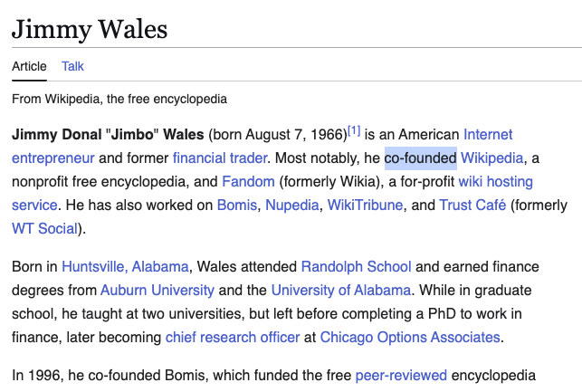This screenshot has width=582, height=392.
Task: Click the text '(born August 7, 1966)'
Action: coord(278,134)
